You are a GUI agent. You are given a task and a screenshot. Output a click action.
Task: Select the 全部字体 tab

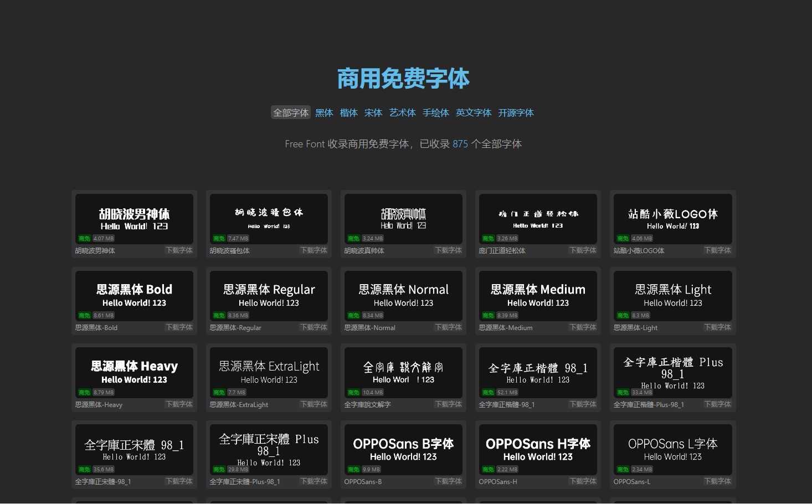pyautogui.click(x=291, y=113)
